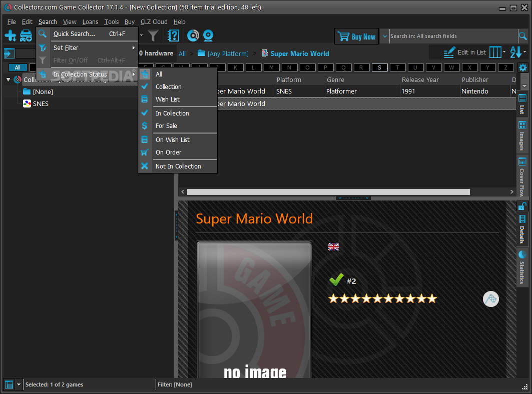Click the alphabet bar settings gear icon
The image size is (532, 394).
tap(523, 67)
